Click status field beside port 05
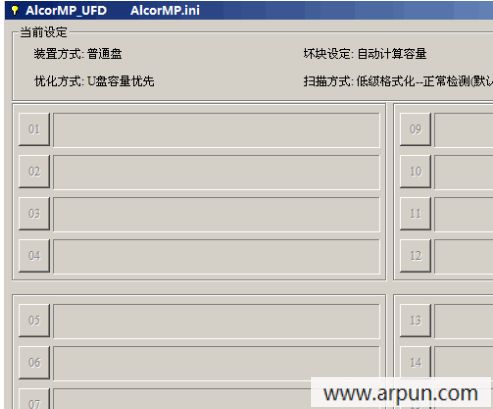The height and width of the screenshot is (409, 493). coord(216,321)
